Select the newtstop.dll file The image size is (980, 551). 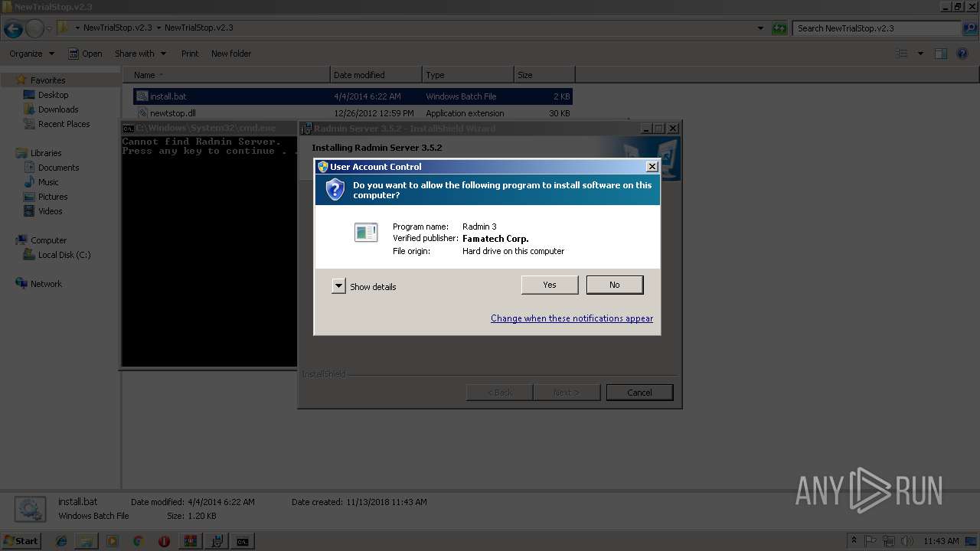point(353,113)
